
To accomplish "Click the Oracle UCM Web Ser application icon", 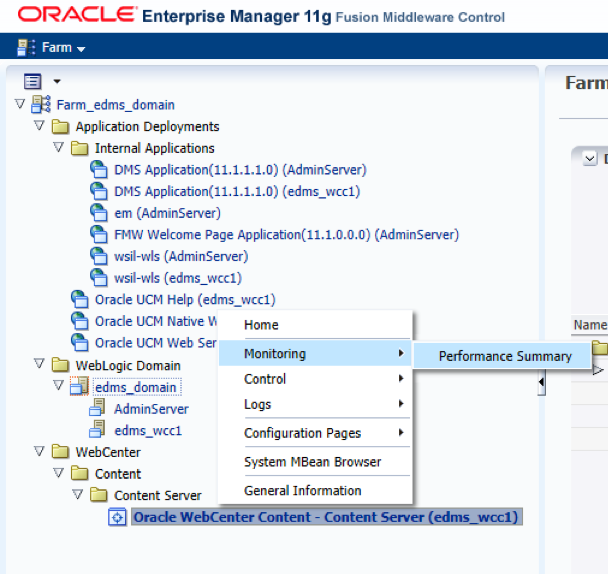I will (x=79, y=343).
